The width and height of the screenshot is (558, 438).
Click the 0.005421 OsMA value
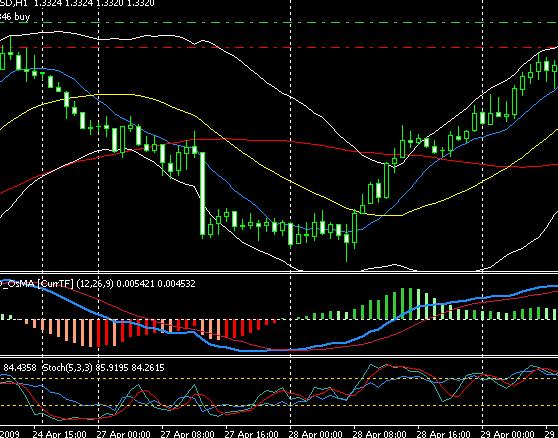coord(135,284)
